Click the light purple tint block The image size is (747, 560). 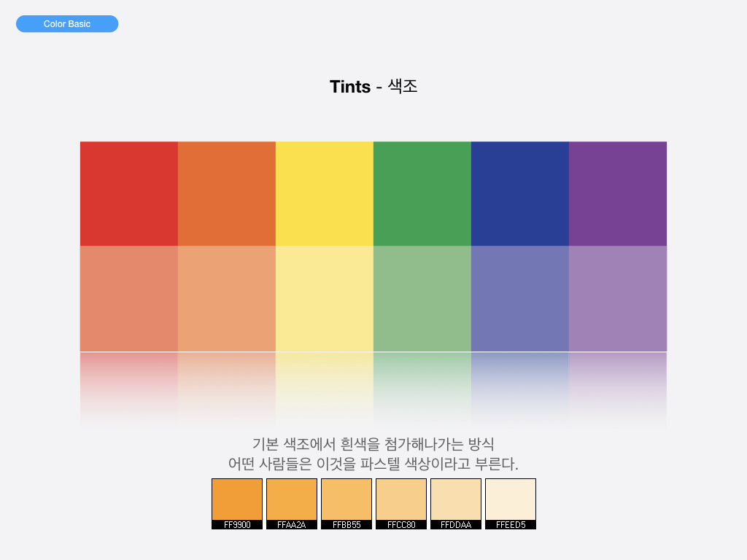pyautogui.click(x=617, y=298)
